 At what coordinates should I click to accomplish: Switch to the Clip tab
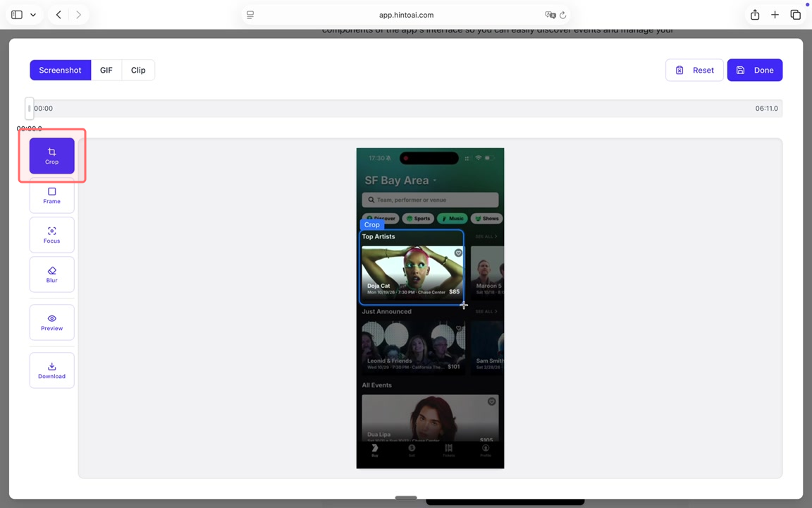[138, 70]
